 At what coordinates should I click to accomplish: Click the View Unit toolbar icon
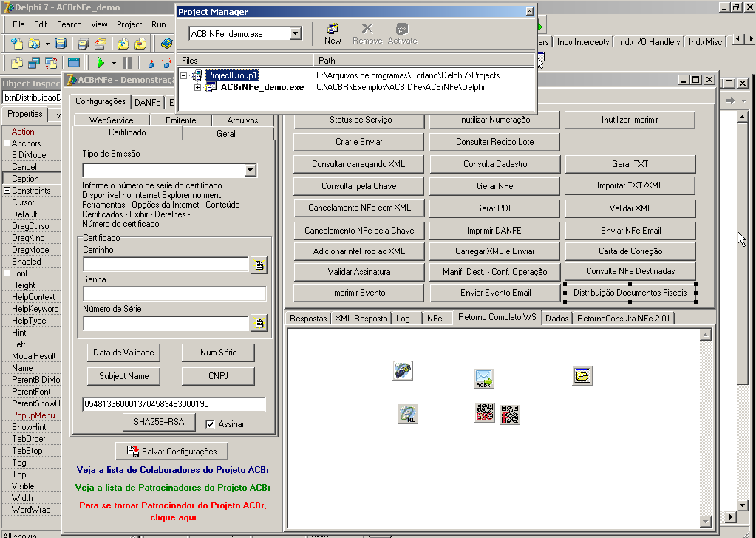click(x=17, y=63)
